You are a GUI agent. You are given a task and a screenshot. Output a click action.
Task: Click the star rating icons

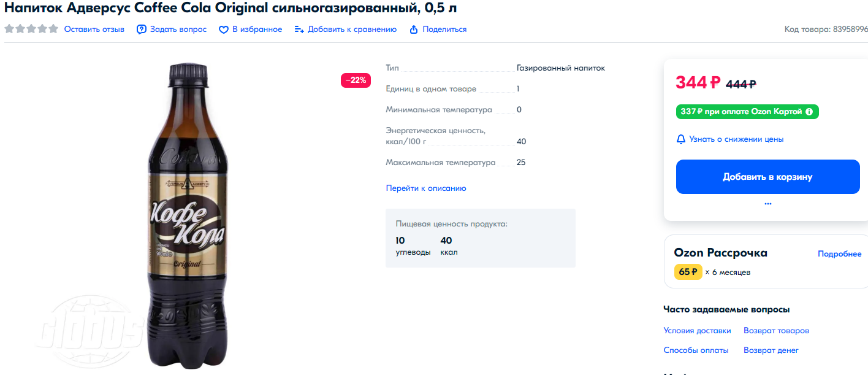click(31, 29)
